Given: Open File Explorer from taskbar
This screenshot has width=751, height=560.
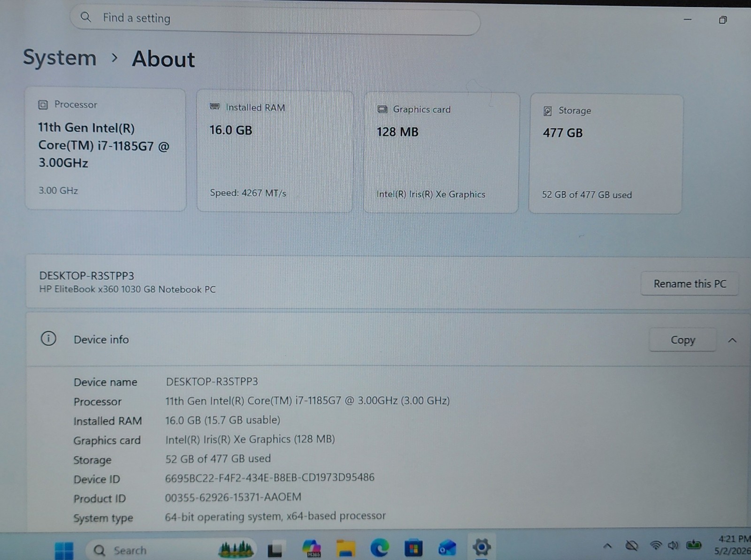Looking at the screenshot, I should 345,548.
